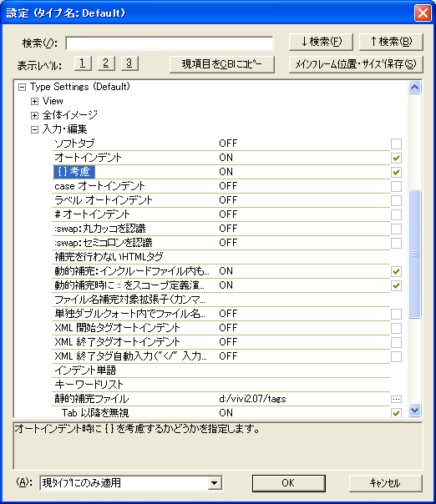Image resolution: width=436 pixels, height=504 pixels.
Task: Expand the 全体イメージ tree node
Action: (34, 115)
